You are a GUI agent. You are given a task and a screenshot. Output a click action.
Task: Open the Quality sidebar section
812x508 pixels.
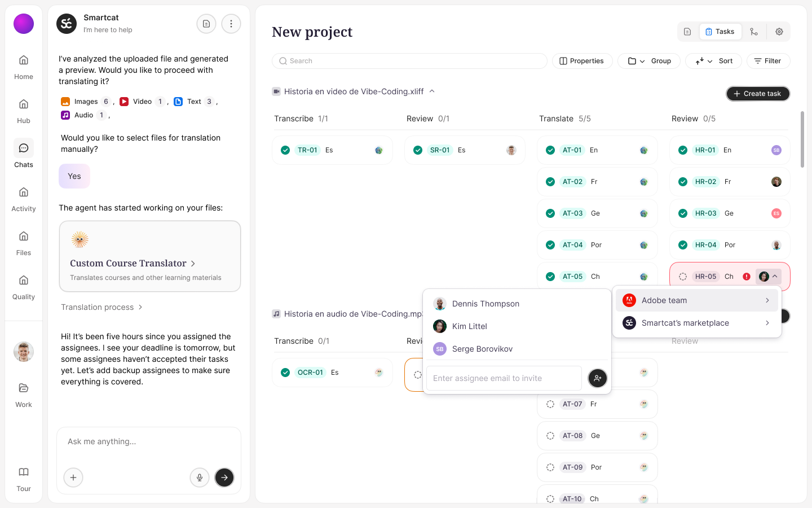24,287
